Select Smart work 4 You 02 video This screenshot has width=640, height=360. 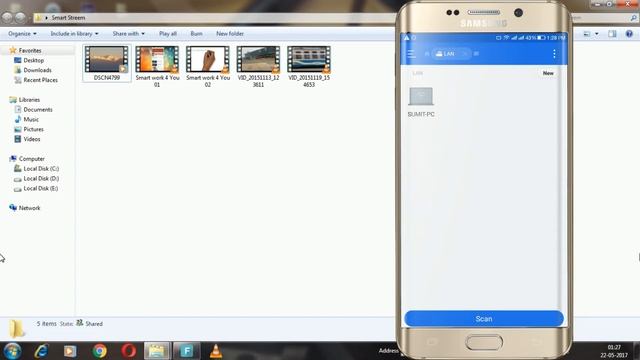[x=208, y=67]
